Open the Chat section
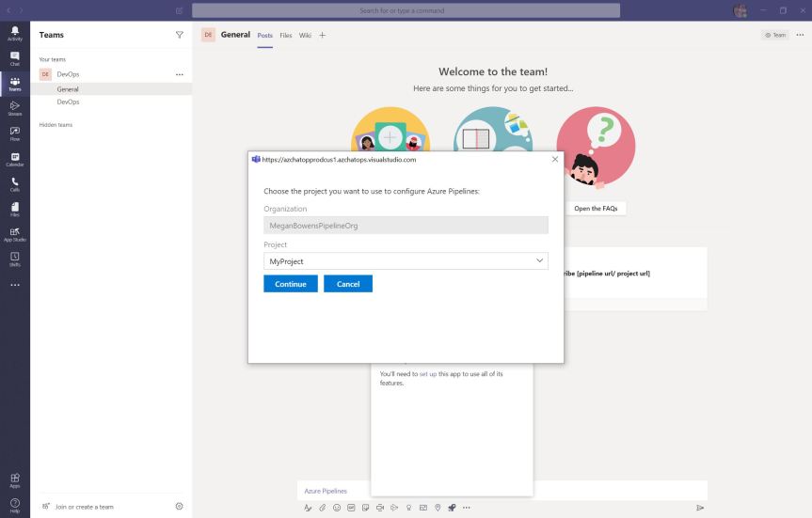Image resolution: width=812 pixels, height=518 pixels. 14,58
